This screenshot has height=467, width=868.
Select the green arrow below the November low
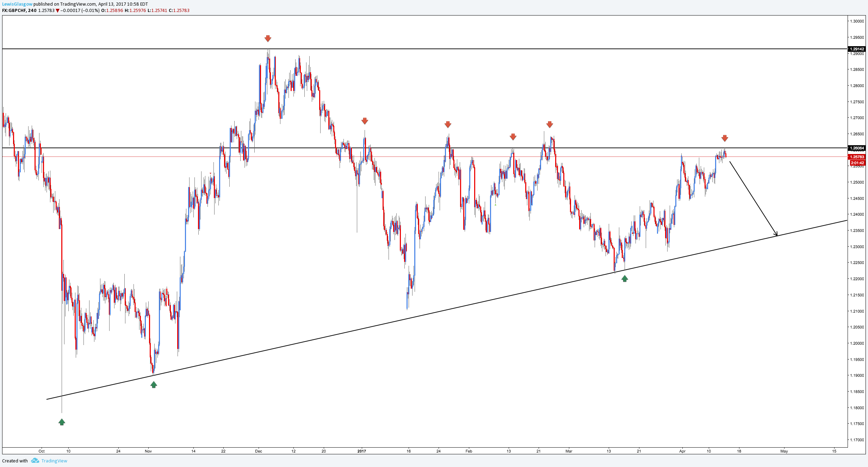pos(154,385)
